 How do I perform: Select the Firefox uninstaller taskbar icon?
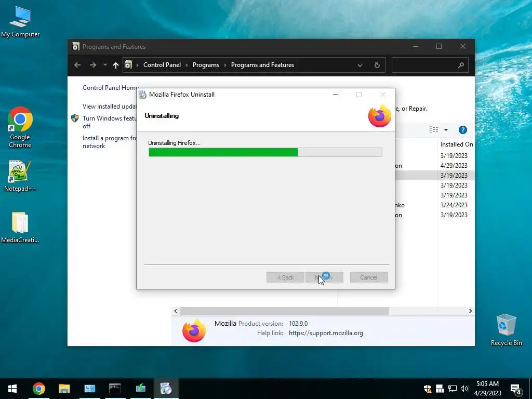tap(166, 389)
